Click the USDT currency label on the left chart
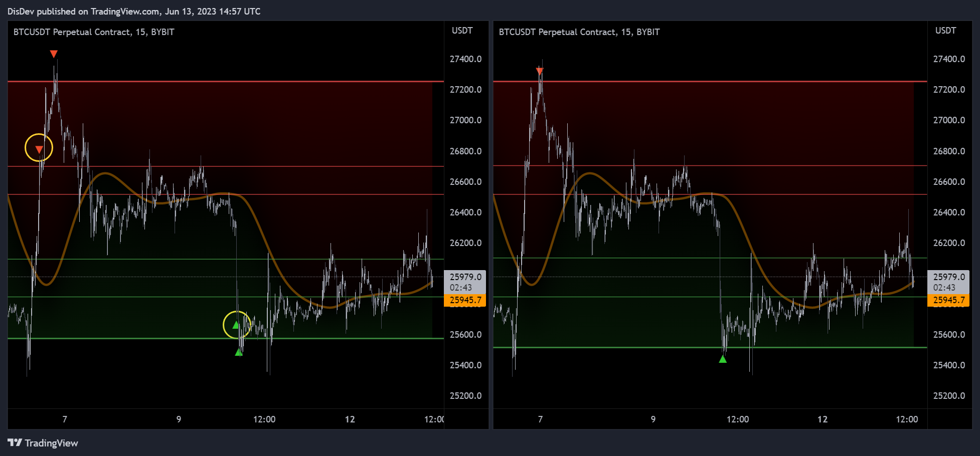Screen dimensions: 980x456 coord(462,31)
